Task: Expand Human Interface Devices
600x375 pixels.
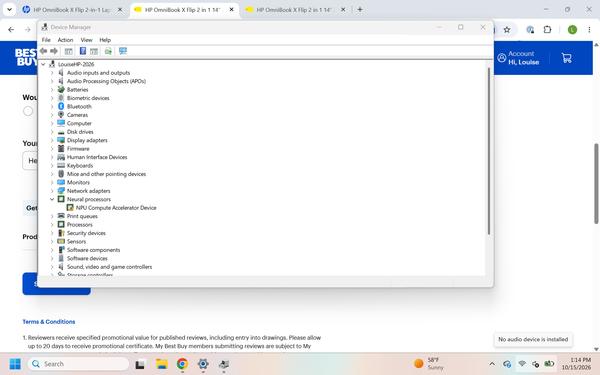Action: point(52,157)
